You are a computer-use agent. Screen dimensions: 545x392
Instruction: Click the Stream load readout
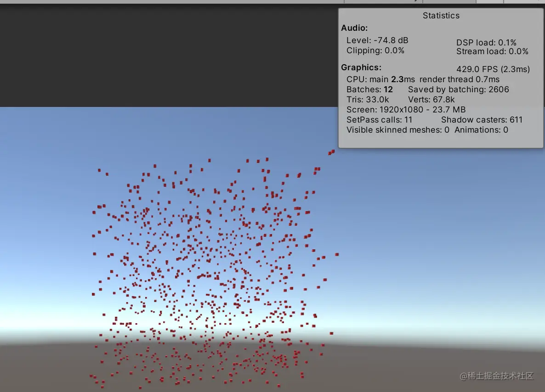pos(492,51)
